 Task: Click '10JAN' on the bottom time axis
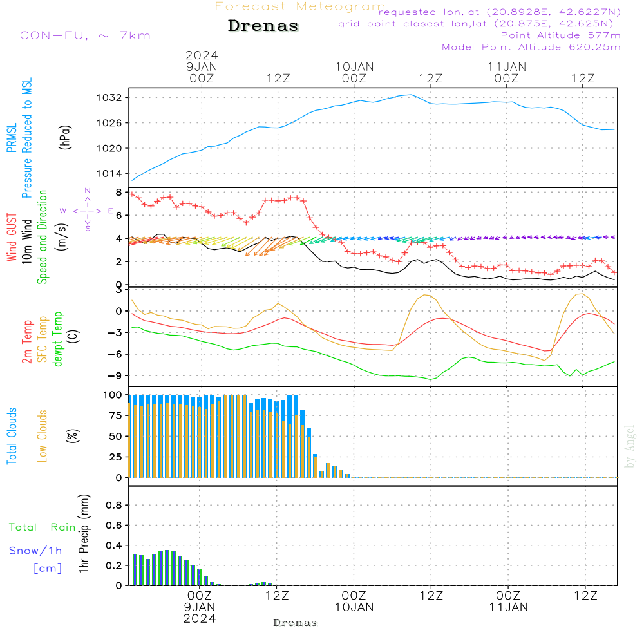[354, 607]
